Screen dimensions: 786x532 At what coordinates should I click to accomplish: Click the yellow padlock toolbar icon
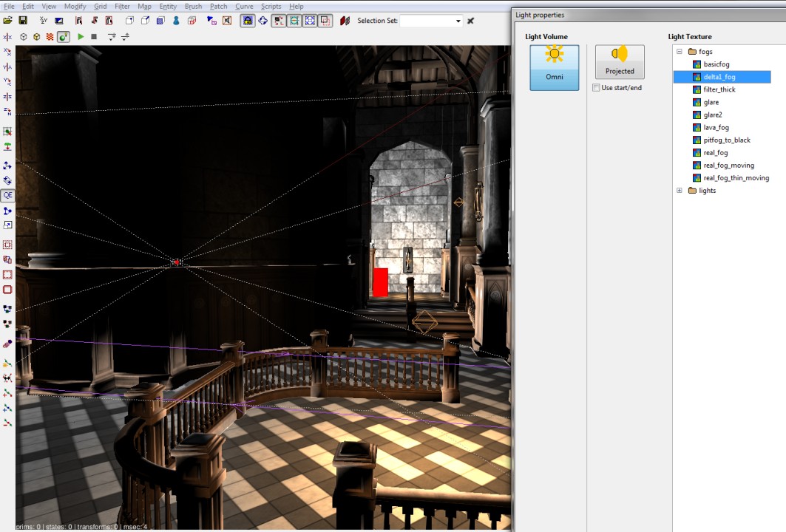coord(248,21)
